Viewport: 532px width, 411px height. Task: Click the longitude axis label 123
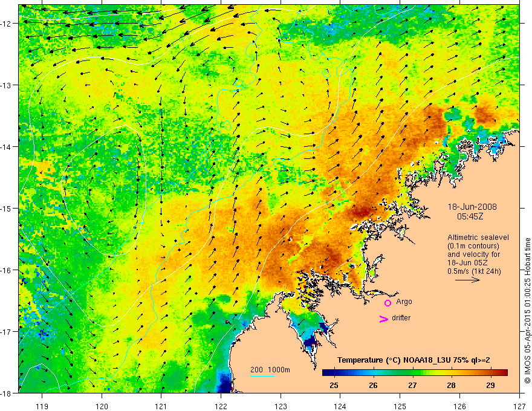coord(281,406)
